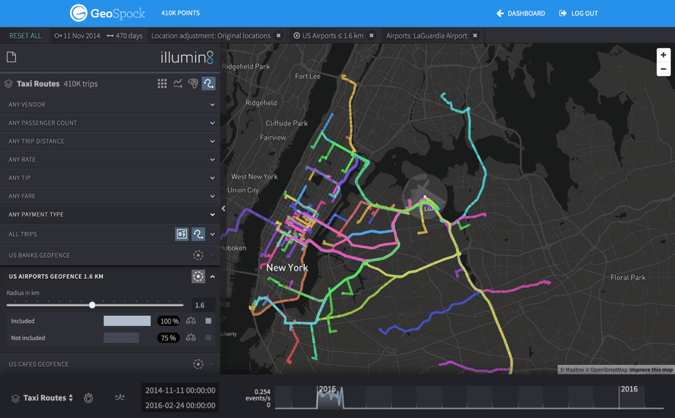Click the new document icon
This screenshot has width=675, height=418.
[x=12, y=58]
